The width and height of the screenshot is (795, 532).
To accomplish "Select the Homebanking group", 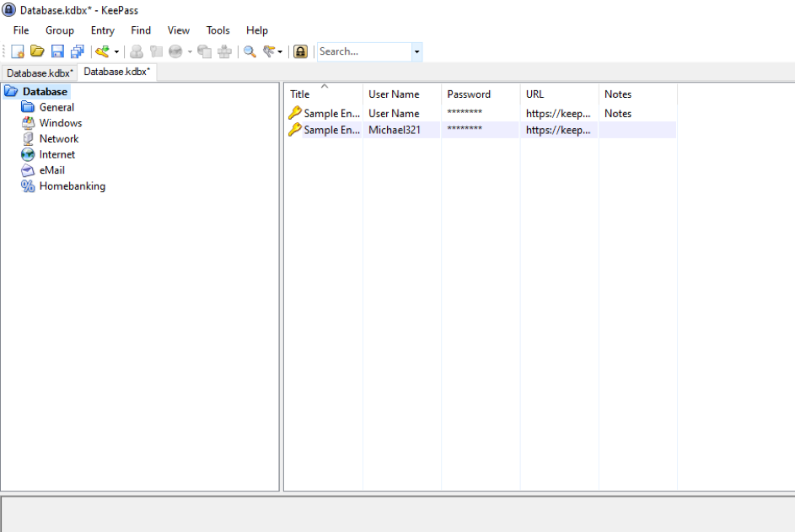I will [73, 186].
